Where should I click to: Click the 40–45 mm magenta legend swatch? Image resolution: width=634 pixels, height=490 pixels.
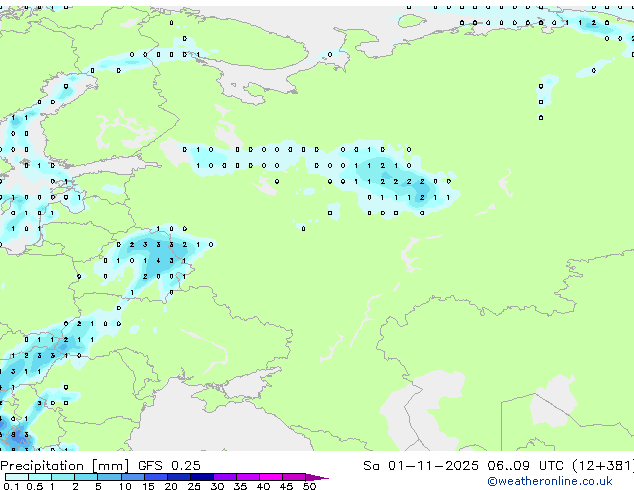point(271,477)
